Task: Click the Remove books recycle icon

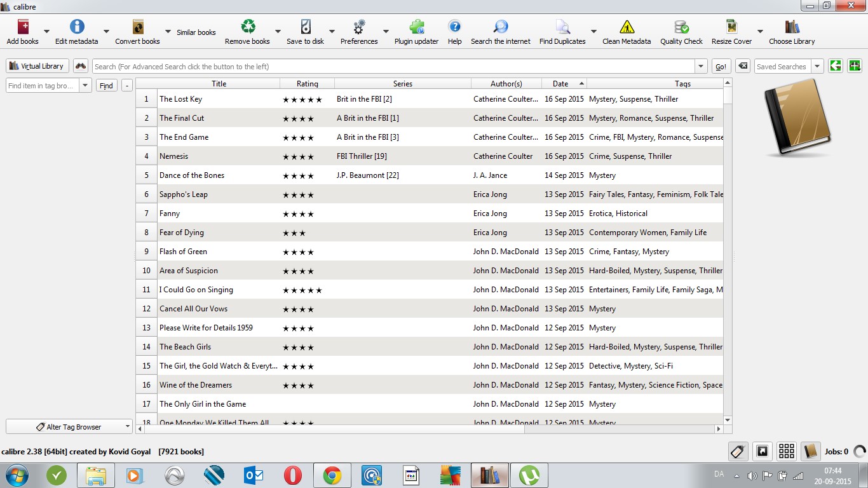Action: (x=248, y=27)
